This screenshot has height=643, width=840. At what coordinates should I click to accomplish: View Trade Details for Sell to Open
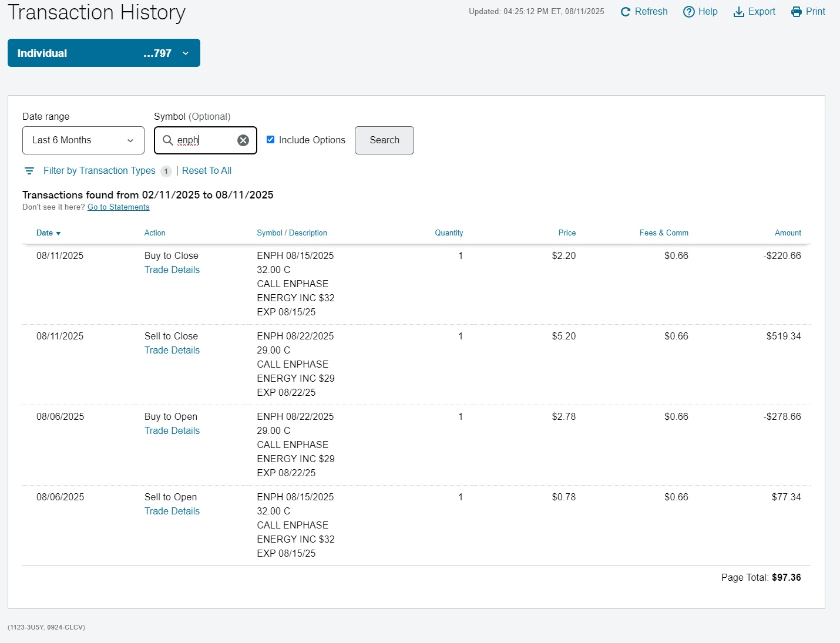tap(172, 511)
